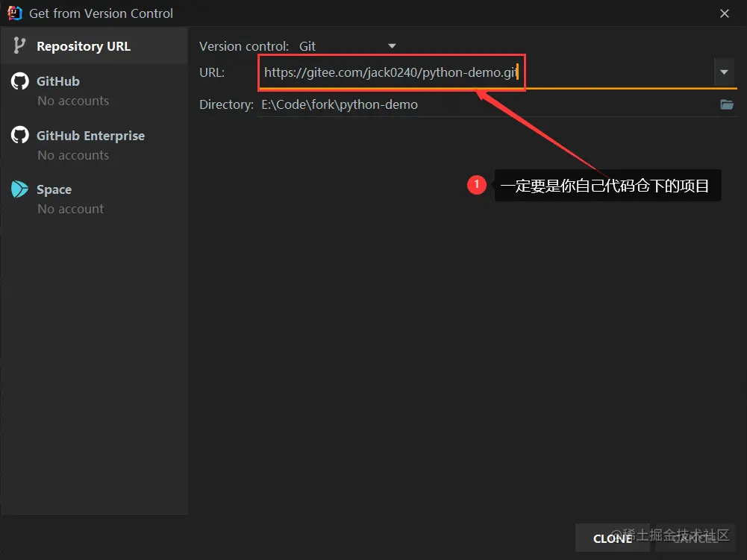The width and height of the screenshot is (747, 560).
Task: Expand the URL history dropdown arrow
Action: (x=724, y=72)
